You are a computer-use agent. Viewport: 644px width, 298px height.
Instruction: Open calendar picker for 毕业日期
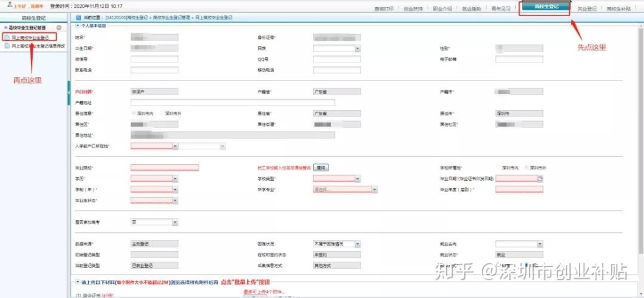[540, 178]
